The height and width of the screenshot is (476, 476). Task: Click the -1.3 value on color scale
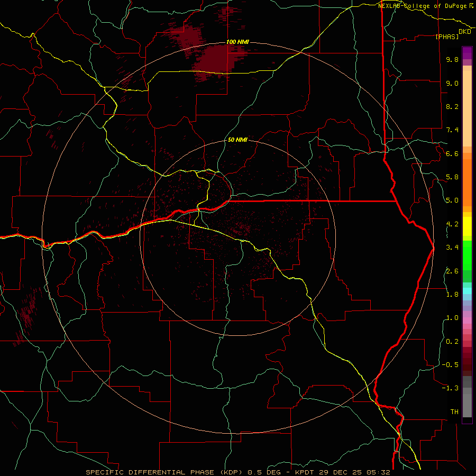coord(450,388)
